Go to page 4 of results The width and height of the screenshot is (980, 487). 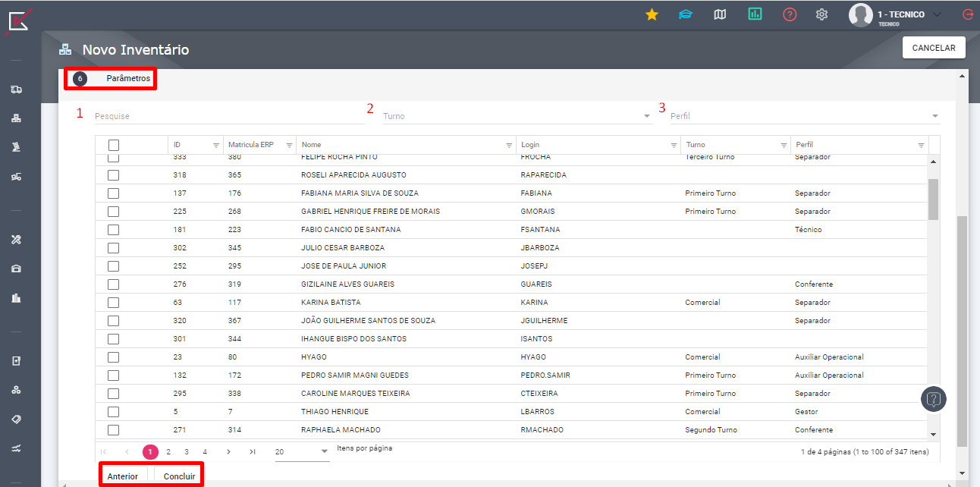pos(205,452)
